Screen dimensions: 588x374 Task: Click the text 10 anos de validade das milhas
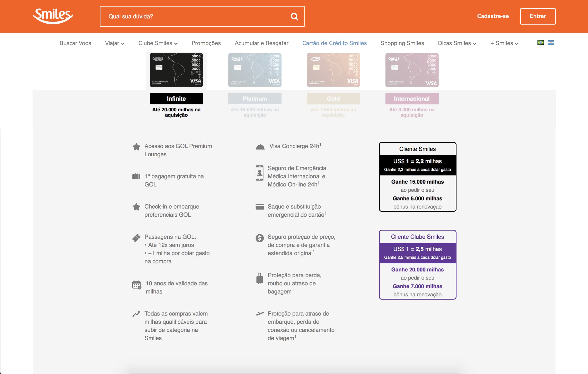(177, 288)
